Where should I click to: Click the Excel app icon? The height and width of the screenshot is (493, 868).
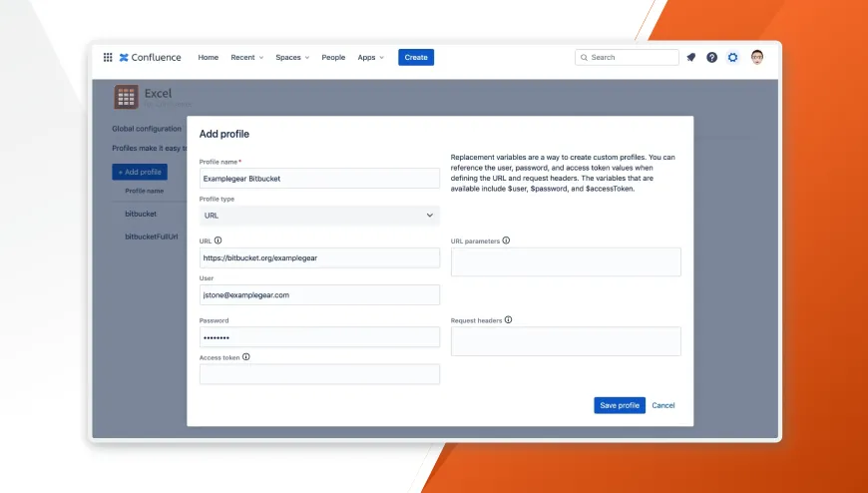(x=127, y=97)
